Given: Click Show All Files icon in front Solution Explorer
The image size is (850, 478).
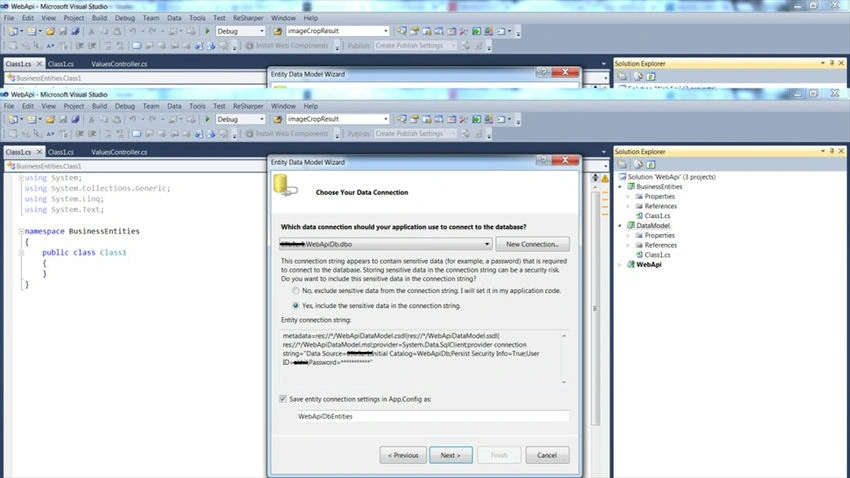Looking at the screenshot, I should (638, 164).
